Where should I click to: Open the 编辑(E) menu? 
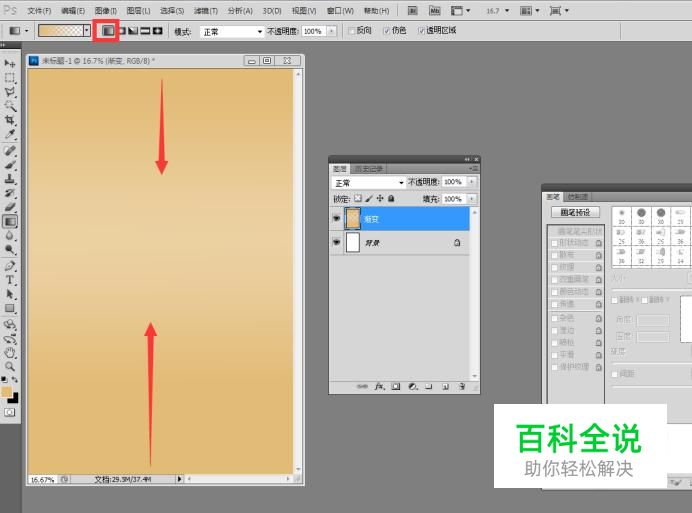click(73, 11)
